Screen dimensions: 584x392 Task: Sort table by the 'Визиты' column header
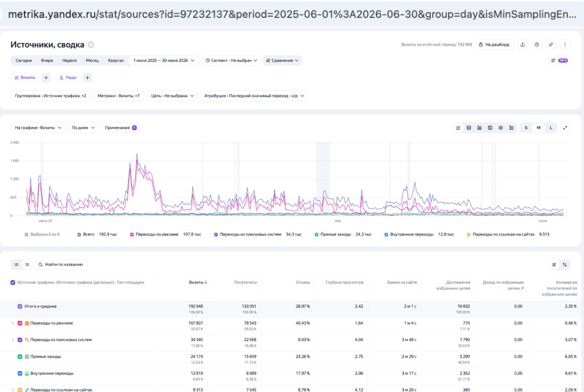pos(198,283)
